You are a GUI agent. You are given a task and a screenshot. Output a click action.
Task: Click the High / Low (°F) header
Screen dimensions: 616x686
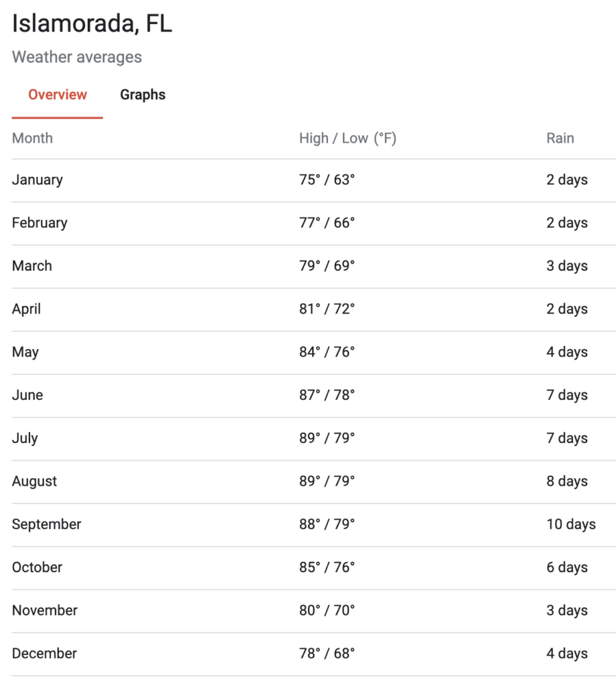348,139
